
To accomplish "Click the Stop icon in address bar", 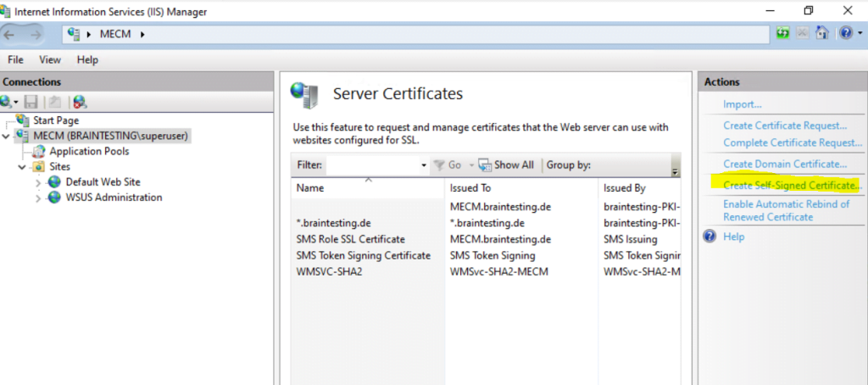I will pos(802,33).
